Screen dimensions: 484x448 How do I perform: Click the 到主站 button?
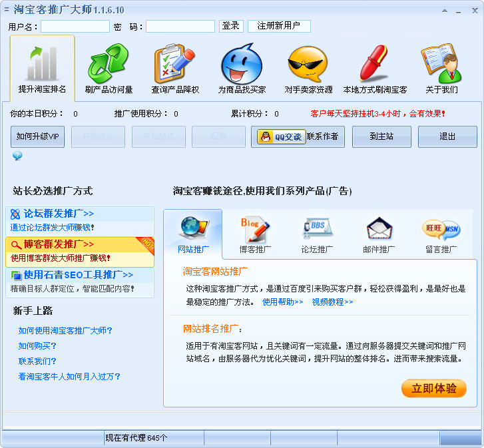pyautogui.click(x=381, y=136)
